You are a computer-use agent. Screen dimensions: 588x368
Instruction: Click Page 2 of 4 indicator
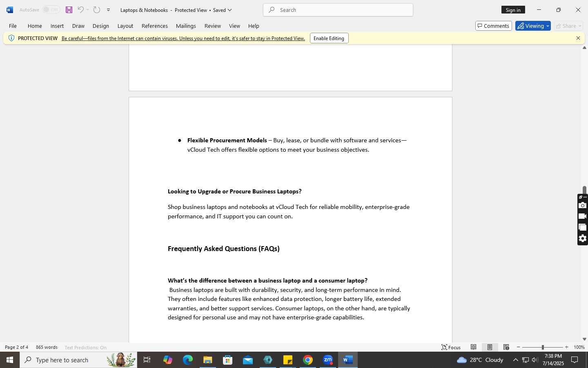(16, 347)
